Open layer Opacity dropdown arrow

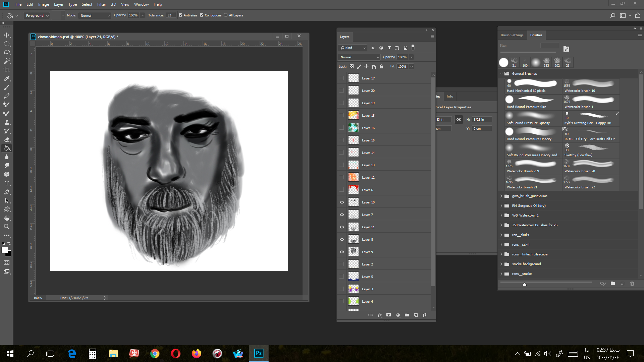point(412,57)
